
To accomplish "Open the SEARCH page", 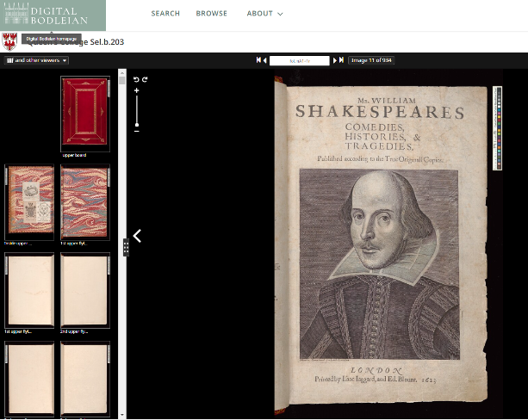I will 165,14.
